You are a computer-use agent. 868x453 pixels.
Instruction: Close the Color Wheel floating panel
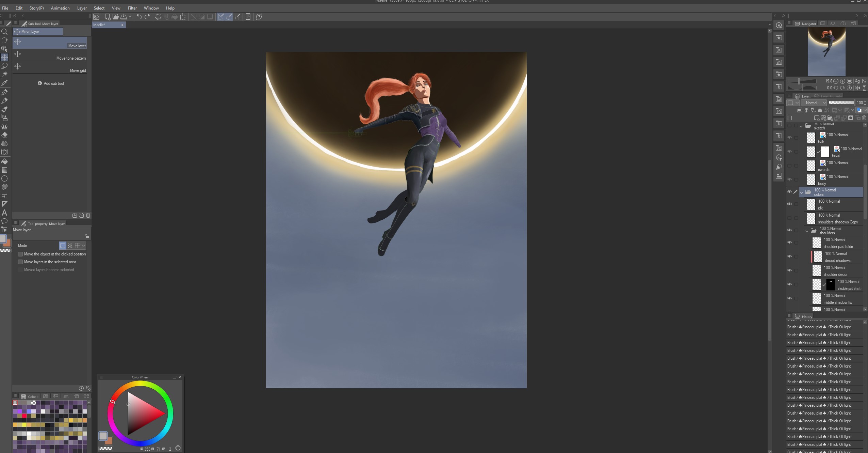click(180, 377)
